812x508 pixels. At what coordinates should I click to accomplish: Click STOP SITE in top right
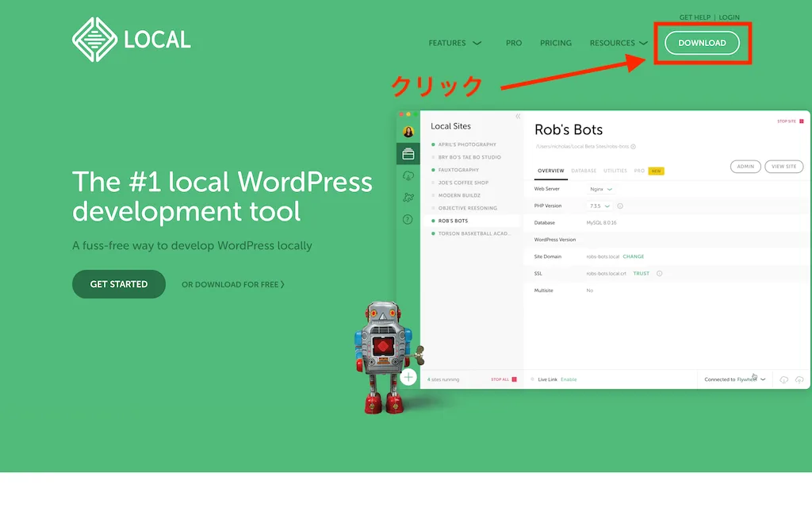791,121
